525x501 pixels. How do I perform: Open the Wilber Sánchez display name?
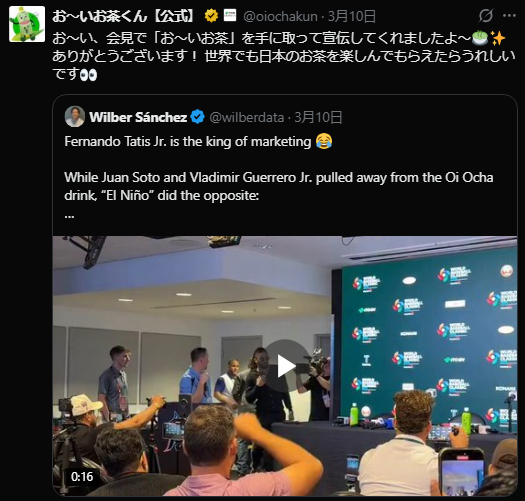138,117
